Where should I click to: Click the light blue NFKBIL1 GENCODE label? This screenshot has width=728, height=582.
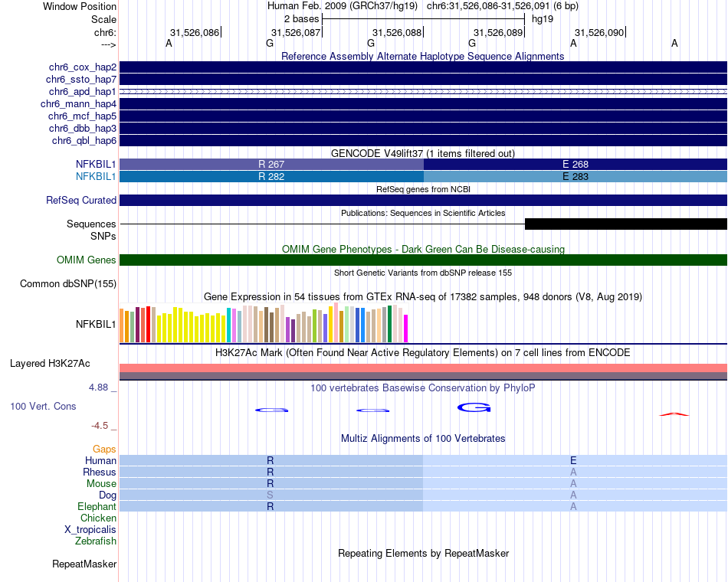[x=96, y=176]
